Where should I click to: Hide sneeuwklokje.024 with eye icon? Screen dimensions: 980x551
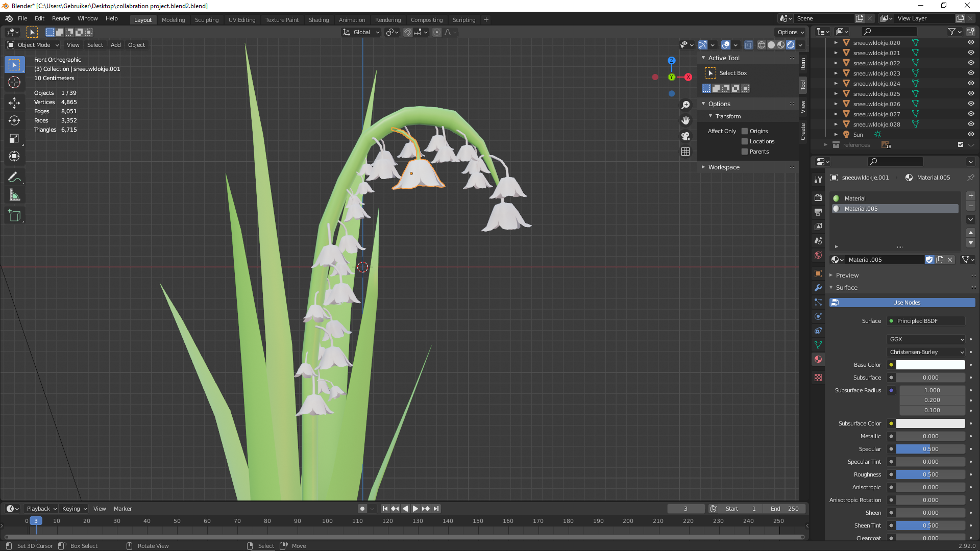(971, 83)
